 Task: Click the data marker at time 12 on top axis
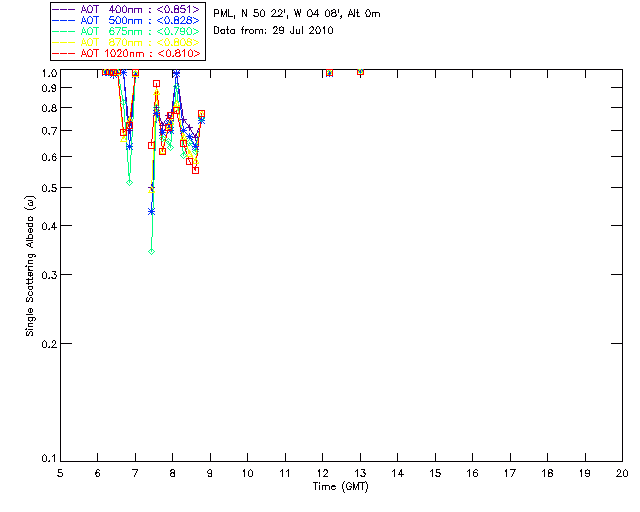(x=328, y=73)
